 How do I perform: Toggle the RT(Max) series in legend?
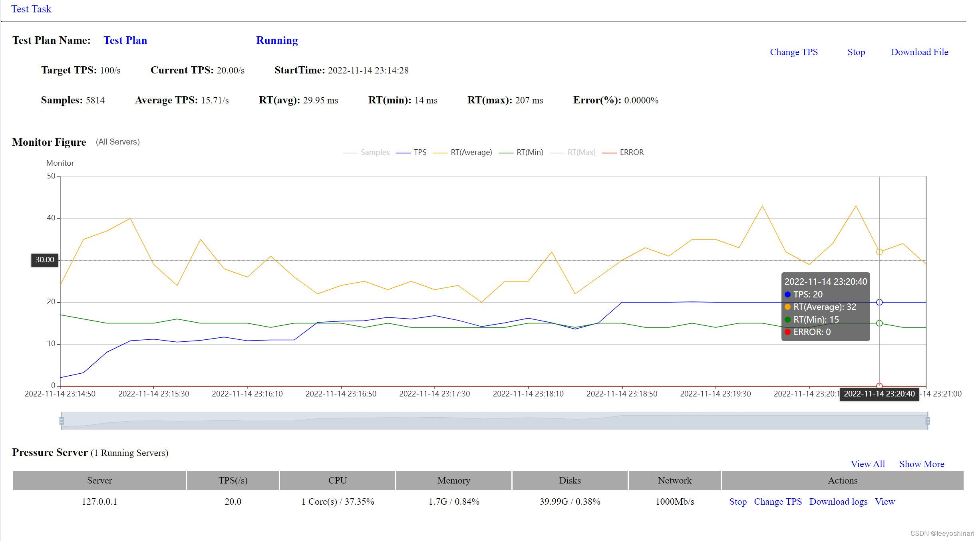point(572,152)
